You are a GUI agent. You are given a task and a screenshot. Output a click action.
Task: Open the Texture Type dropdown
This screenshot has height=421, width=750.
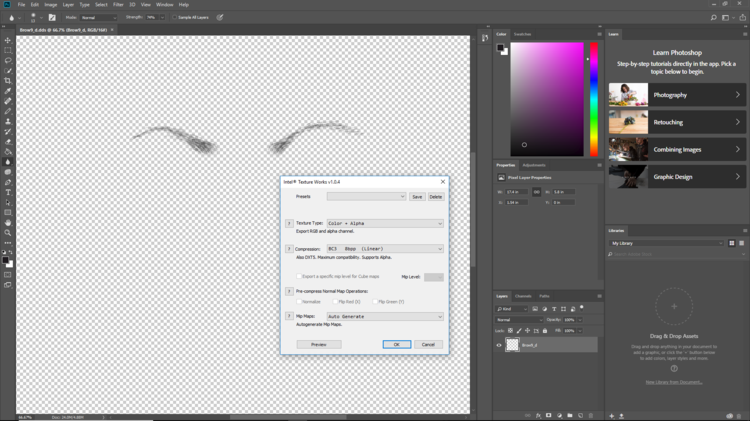(385, 223)
